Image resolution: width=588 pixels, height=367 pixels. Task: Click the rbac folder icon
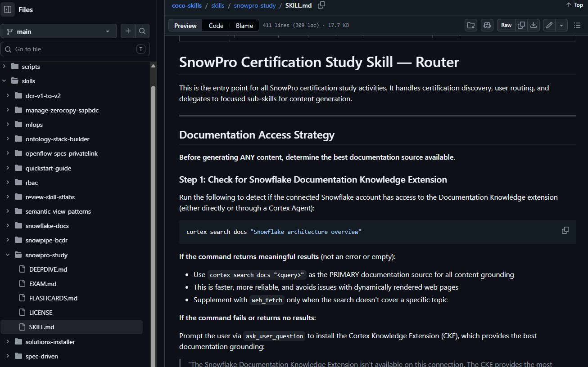18,183
